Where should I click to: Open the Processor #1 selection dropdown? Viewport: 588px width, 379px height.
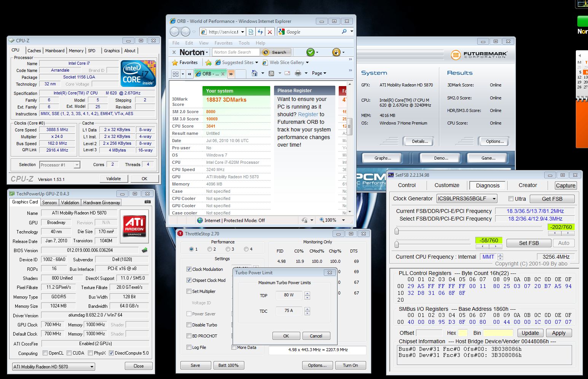pyautogui.click(x=76, y=165)
